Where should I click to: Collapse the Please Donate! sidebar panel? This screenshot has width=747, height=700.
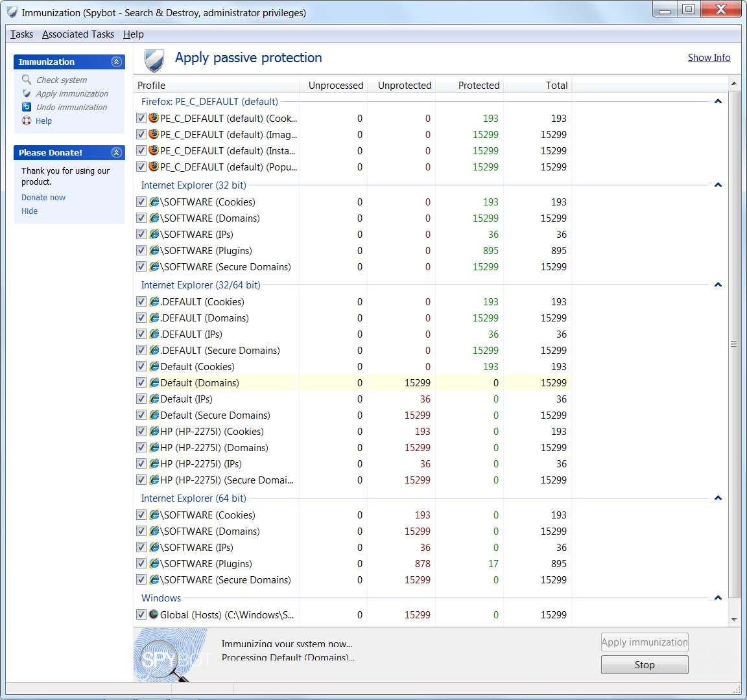(116, 152)
